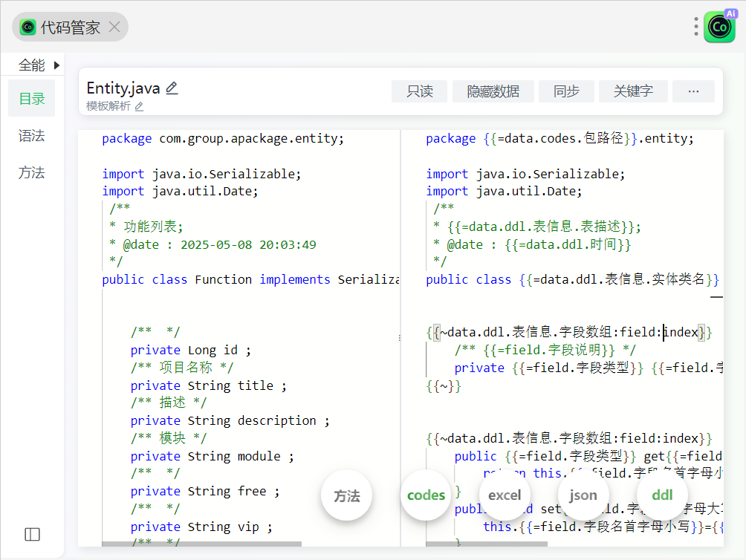The height and width of the screenshot is (560, 746).
Task: Click the '{{=data.ddl.时间}}' expression
Action: click(568, 245)
